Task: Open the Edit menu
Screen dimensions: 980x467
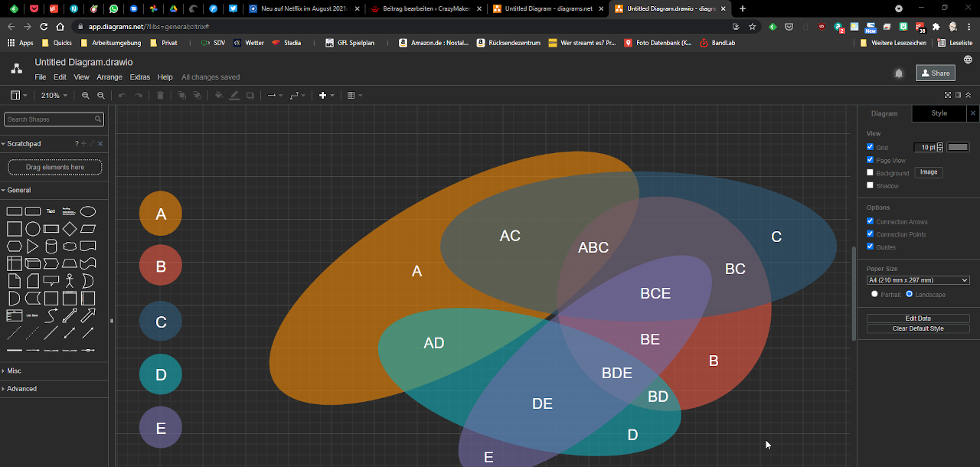Action: pyautogui.click(x=60, y=77)
